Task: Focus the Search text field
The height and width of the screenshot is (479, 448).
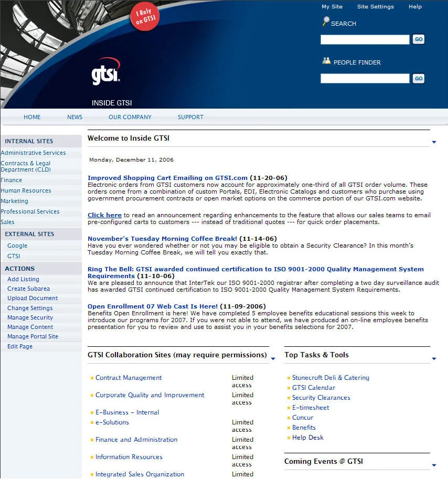Action: (x=365, y=39)
